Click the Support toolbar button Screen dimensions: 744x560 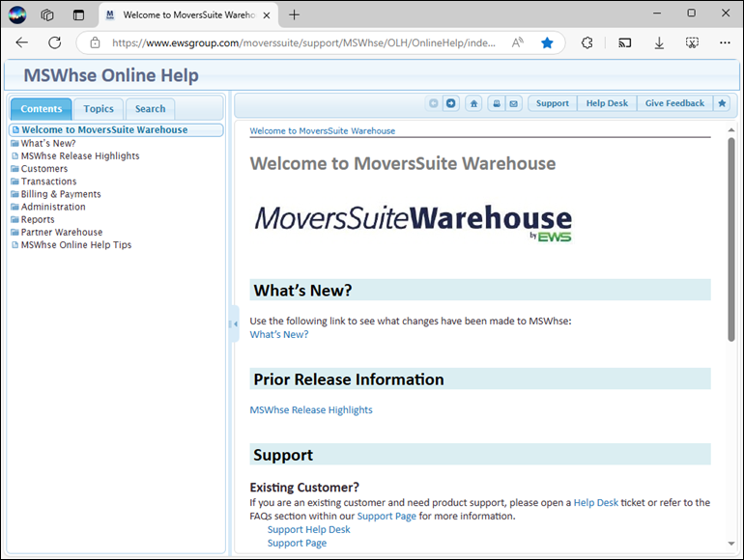553,103
